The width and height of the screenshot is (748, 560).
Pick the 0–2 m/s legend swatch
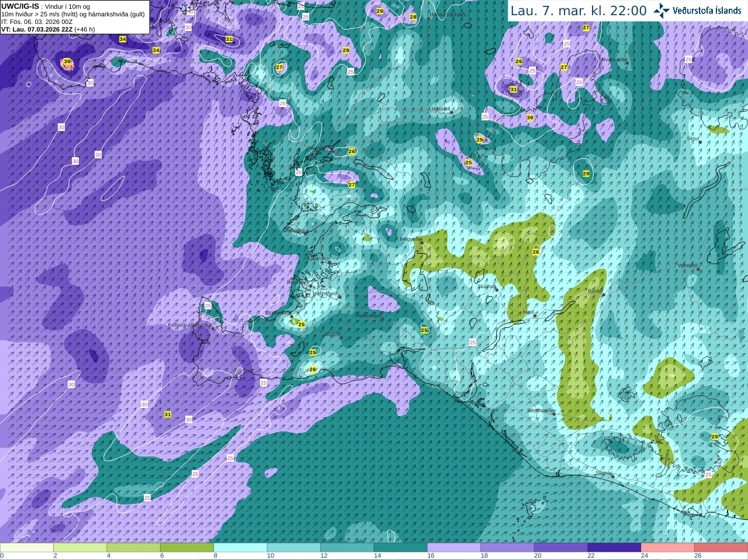point(27,548)
